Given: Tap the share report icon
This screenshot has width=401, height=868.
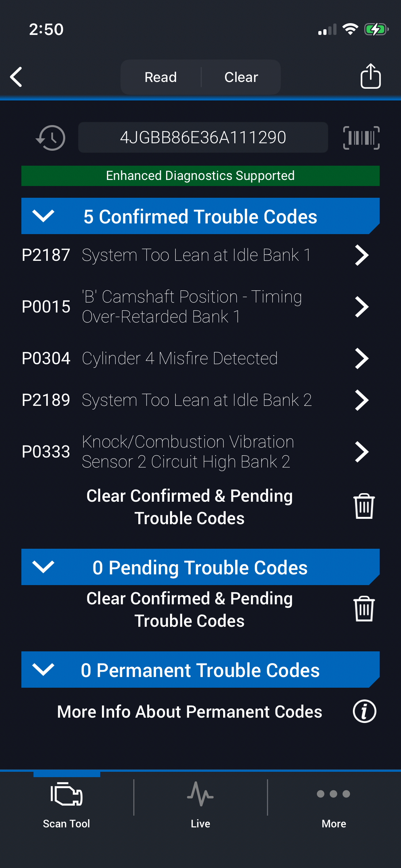Looking at the screenshot, I should click(370, 76).
